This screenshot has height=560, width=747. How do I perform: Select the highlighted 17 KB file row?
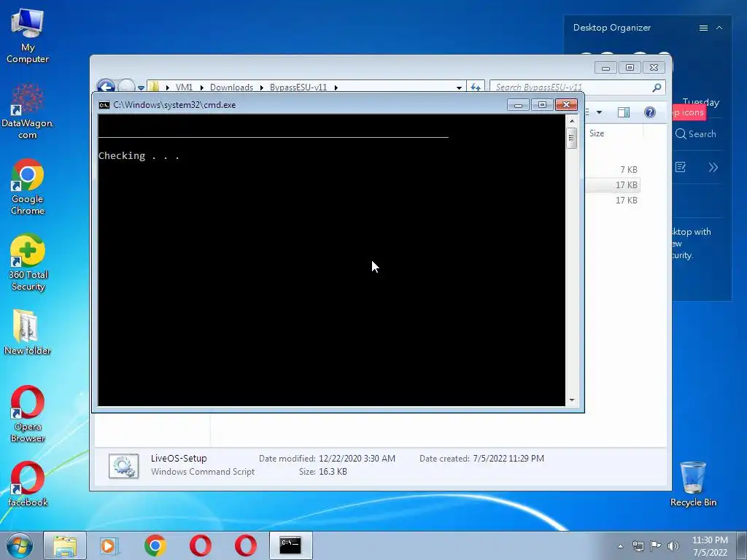tap(612, 184)
